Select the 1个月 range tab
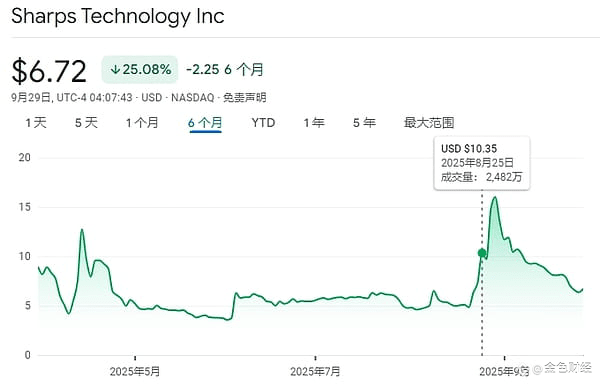The width and height of the screenshot is (600, 386). click(142, 123)
